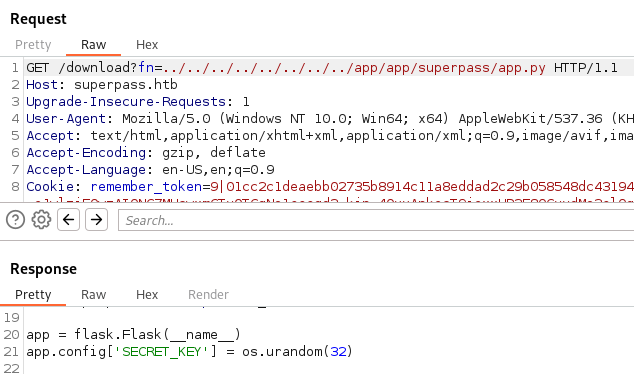This screenshot has height=374, width=634.
Task: Click the request Search input field
Action: (376, 220)
